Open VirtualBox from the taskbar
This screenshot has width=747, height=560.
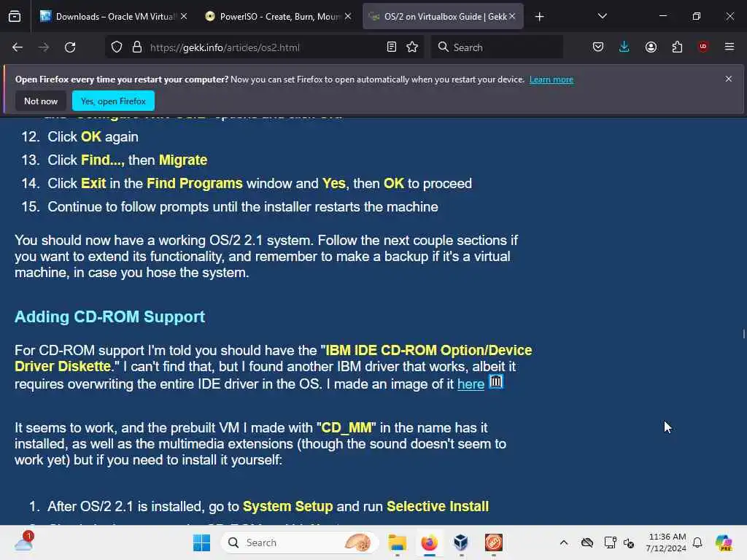[461, 542]
